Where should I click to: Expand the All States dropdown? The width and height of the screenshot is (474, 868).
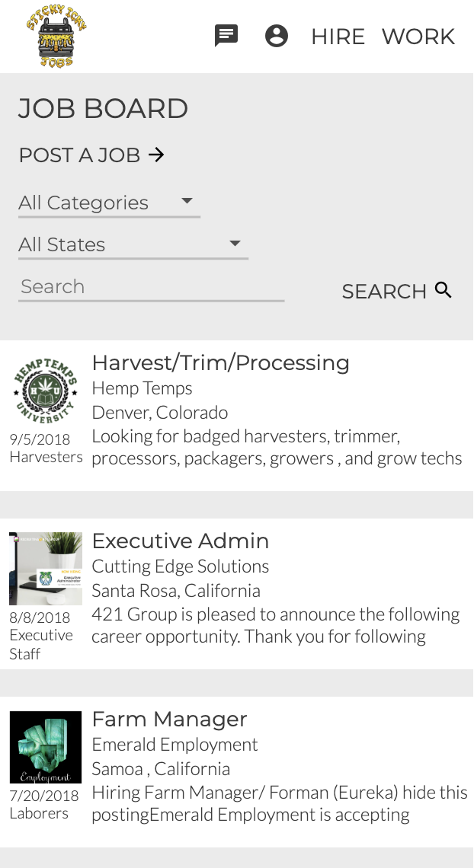pos(133,244)
